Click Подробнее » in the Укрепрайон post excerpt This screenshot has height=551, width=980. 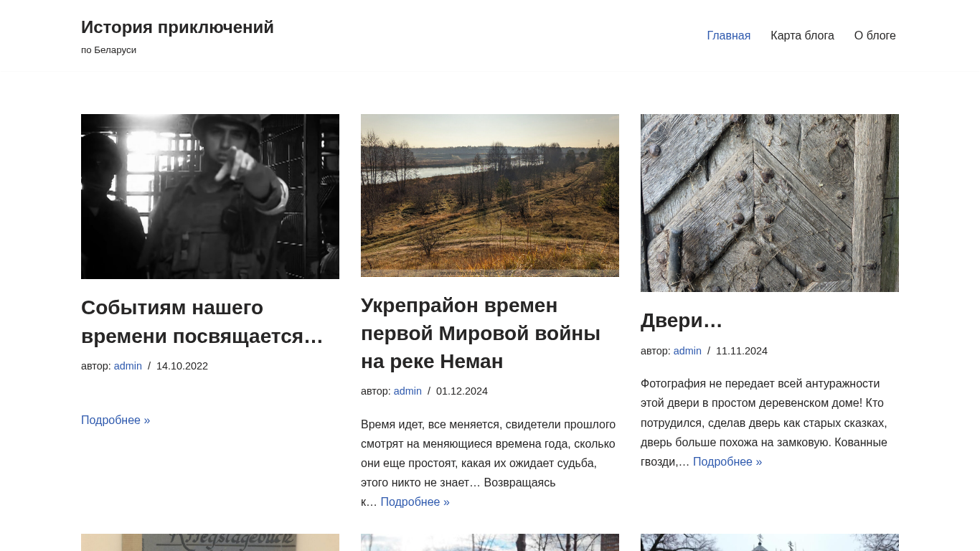415,501
